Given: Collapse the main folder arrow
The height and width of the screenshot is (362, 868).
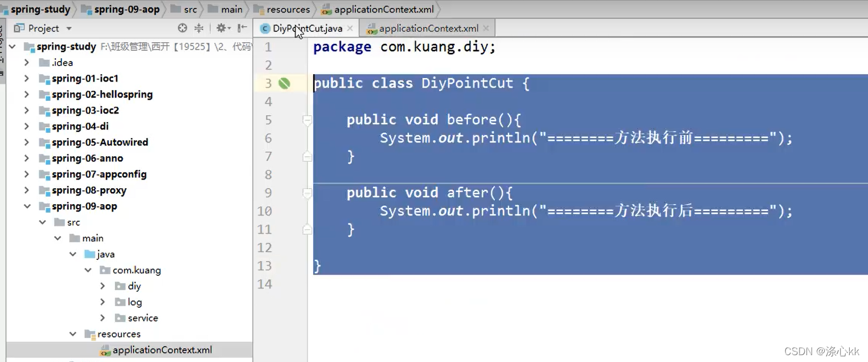Looking at the screenshot, I should [x=58, y=238].
